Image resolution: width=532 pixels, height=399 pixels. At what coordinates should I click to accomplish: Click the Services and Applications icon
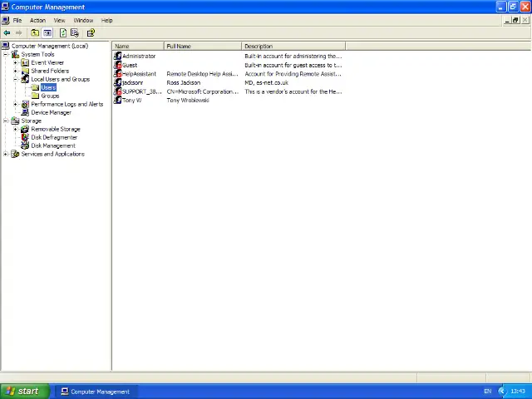pyautogui.click(x=15, y=154)
